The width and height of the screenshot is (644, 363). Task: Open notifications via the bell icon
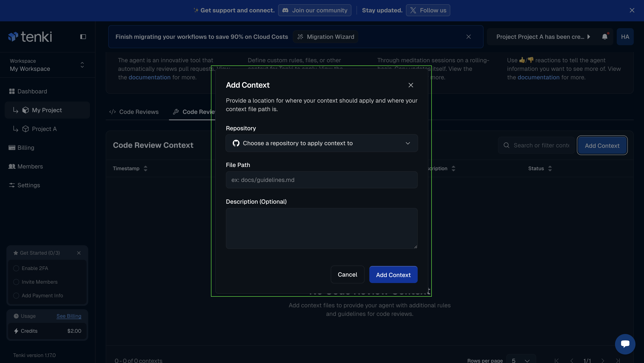(x=605, y=37)
